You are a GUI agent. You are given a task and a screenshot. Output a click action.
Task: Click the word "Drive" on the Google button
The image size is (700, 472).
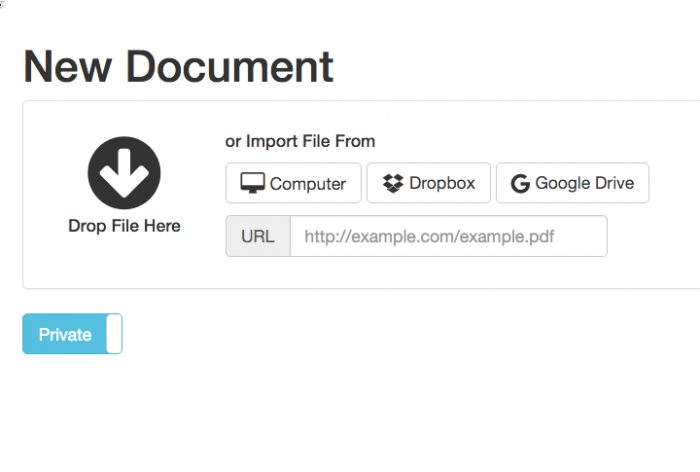(614, 184)
